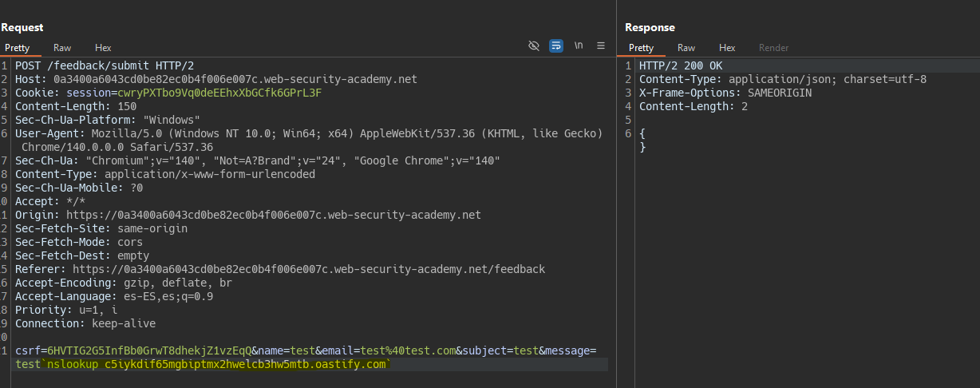Toggle line wrap in the request editor
This screenshot has height=388, width=980.
[x=556, y=46]
